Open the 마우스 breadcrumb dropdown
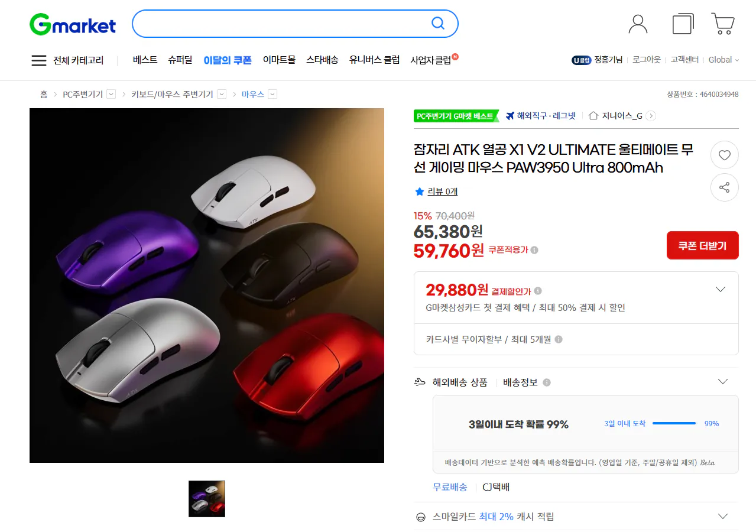Image resolution: width=756 pixels, height=532 pixels. (x=272, y=94)
